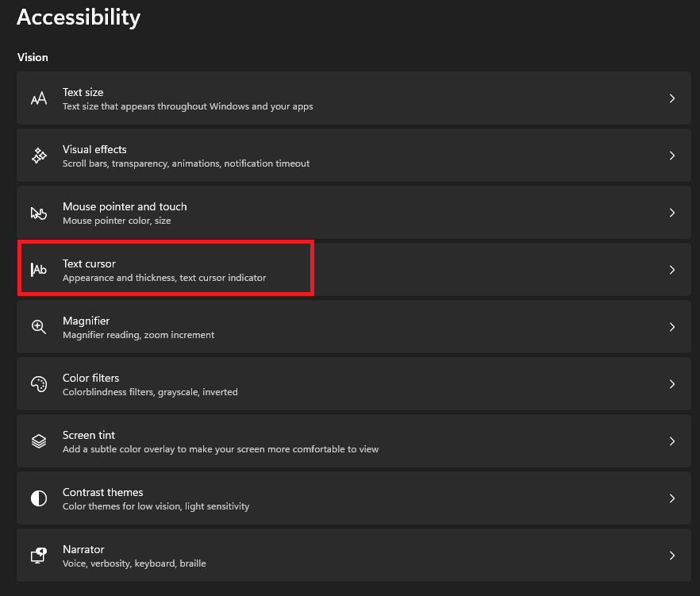This screenshot has width=700, height=596.
Task: Click the Text size AA icon
Action: (39, 98)
